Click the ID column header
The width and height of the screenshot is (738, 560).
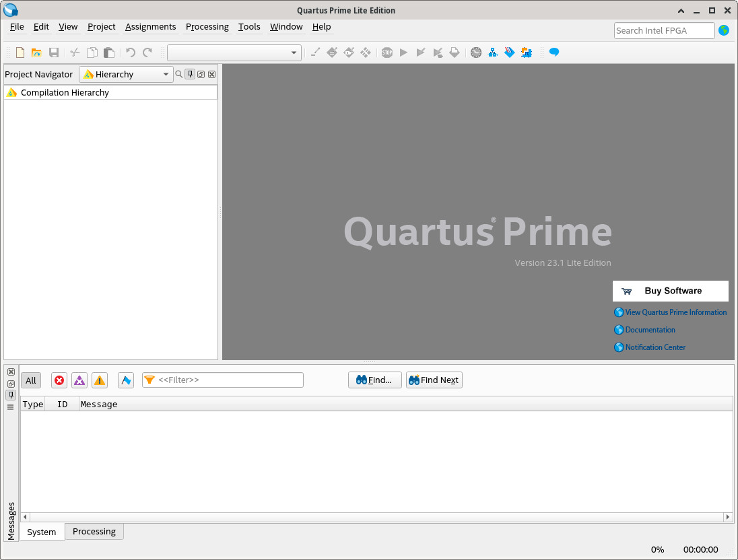pyautogui.click(x=62, y=405)
